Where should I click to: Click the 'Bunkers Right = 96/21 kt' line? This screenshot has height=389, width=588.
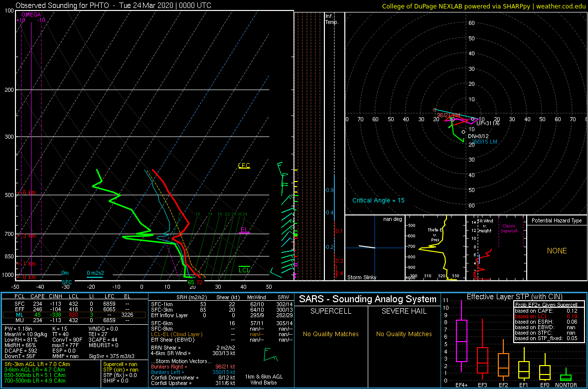point(193,367)
